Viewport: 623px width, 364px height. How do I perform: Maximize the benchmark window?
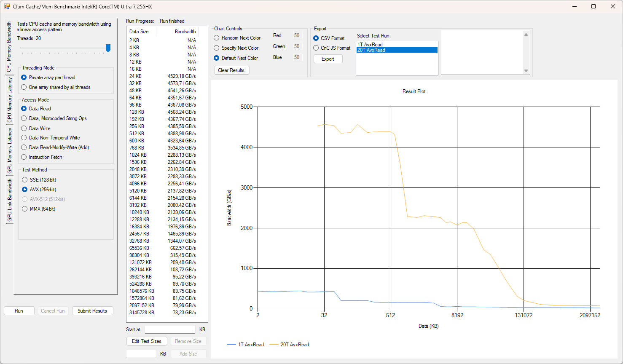click(x=593, y=6)
